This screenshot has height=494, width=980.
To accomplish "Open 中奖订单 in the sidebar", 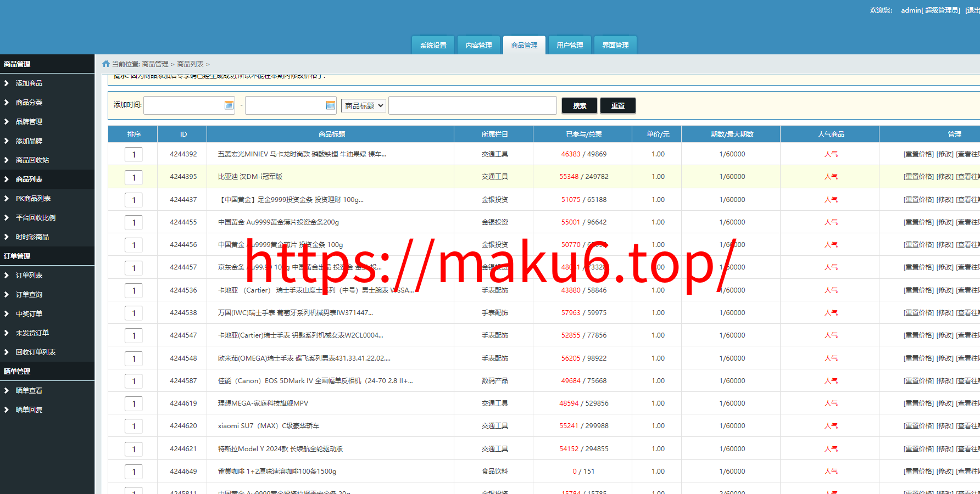I will [29, 314].
